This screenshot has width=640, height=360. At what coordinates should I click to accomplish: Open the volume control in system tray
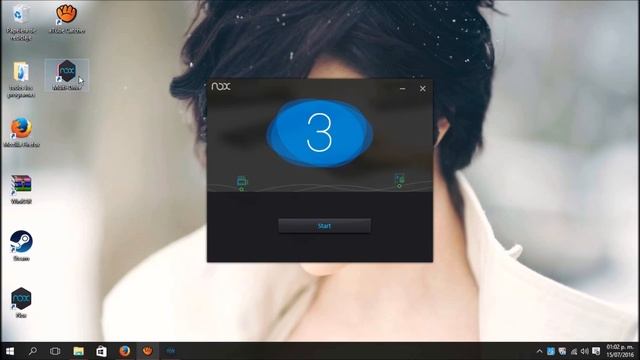click(584, 351)
